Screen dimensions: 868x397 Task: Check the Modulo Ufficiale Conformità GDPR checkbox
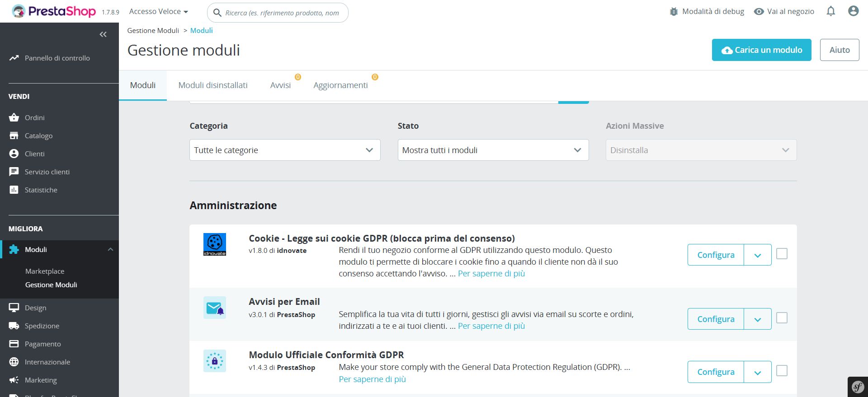pyautogui.click(x=782, y=371)
